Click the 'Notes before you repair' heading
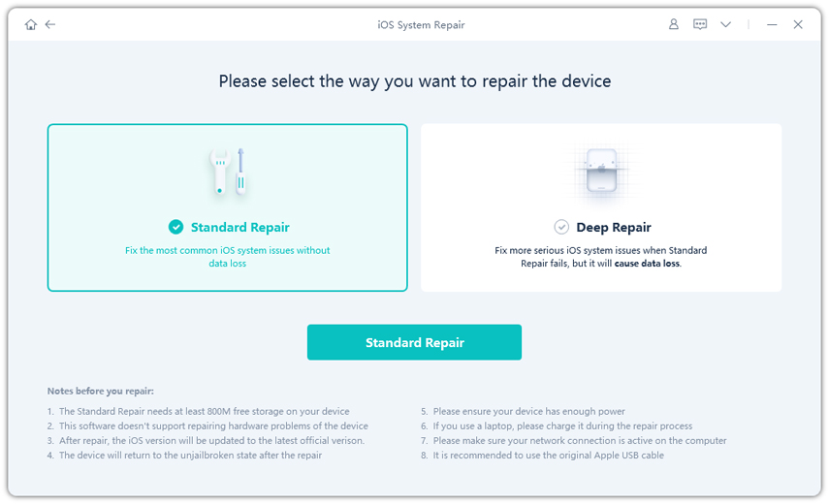Viewport: 829px width, 504px height. (x=100, y=391)
